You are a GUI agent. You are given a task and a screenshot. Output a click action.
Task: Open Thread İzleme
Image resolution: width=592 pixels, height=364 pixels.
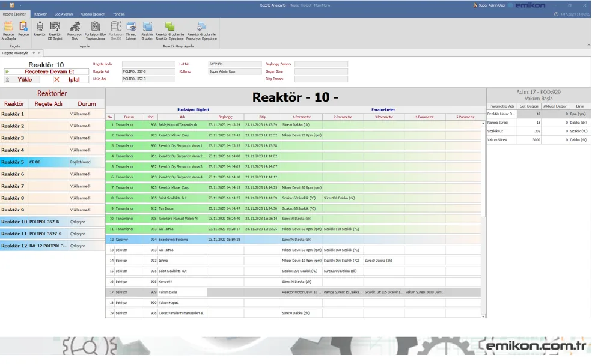131,31
